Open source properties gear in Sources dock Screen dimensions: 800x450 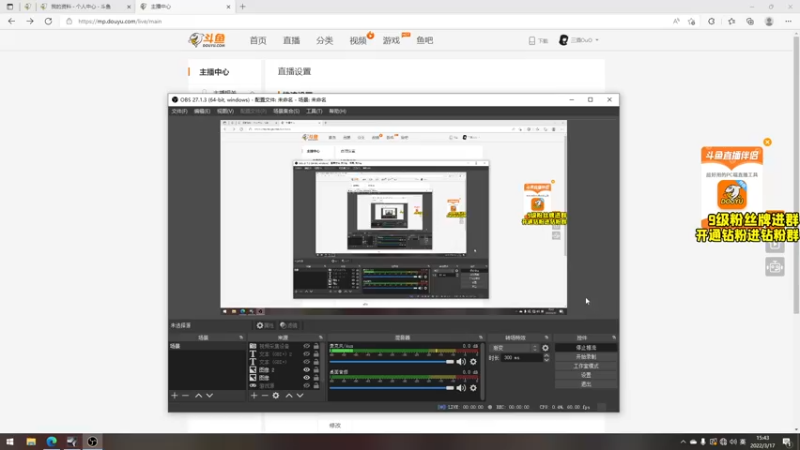click(276, 395)
